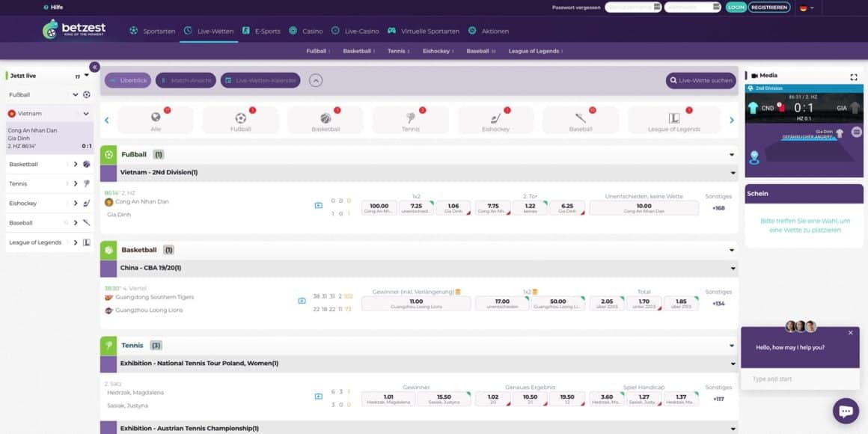Close the chat help popup
The width and height of the screenshot is (868, 434).
(850, 333)
